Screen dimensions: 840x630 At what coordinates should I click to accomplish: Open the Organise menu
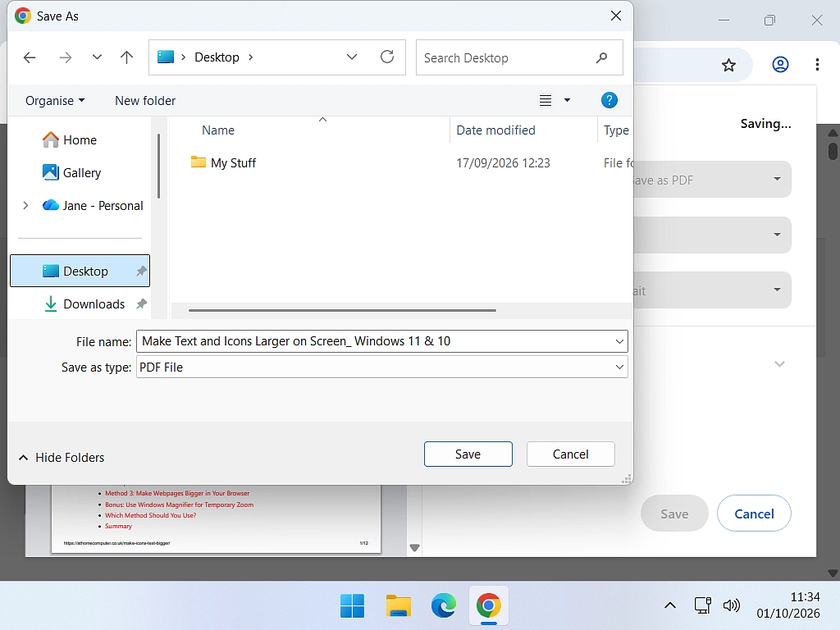(x=55, y=101)
